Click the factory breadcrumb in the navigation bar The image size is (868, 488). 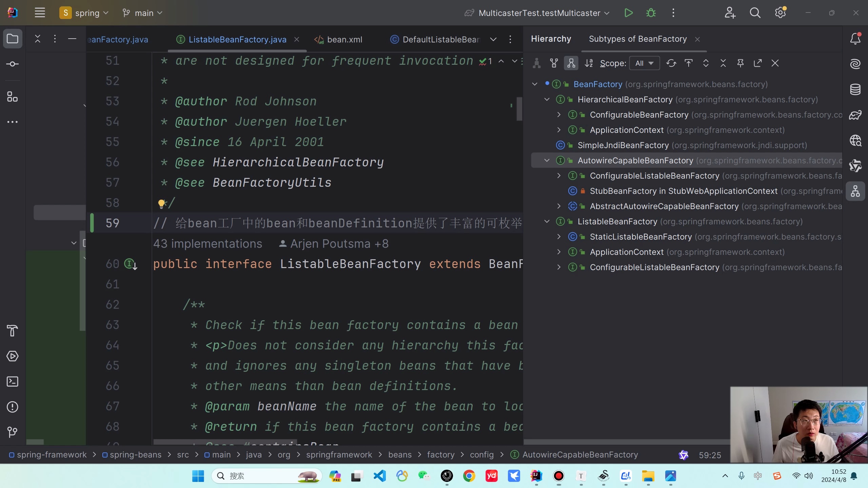440,455
